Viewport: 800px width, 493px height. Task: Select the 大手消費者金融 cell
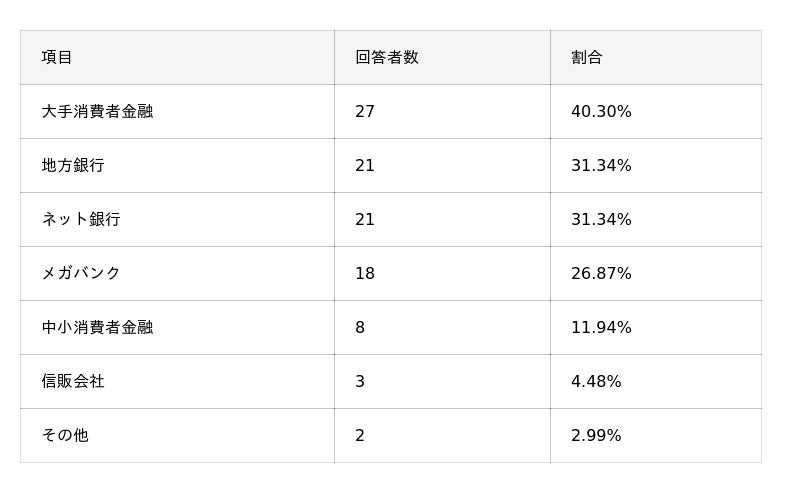(x=97, y=111)
